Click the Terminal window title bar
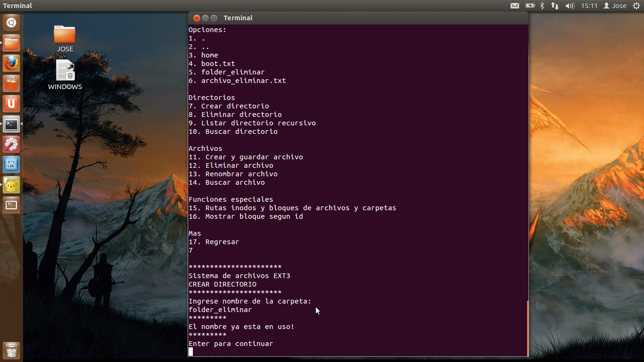Image resolution: width=644 pixels, height=362 pixels. (x=358, y=18)
